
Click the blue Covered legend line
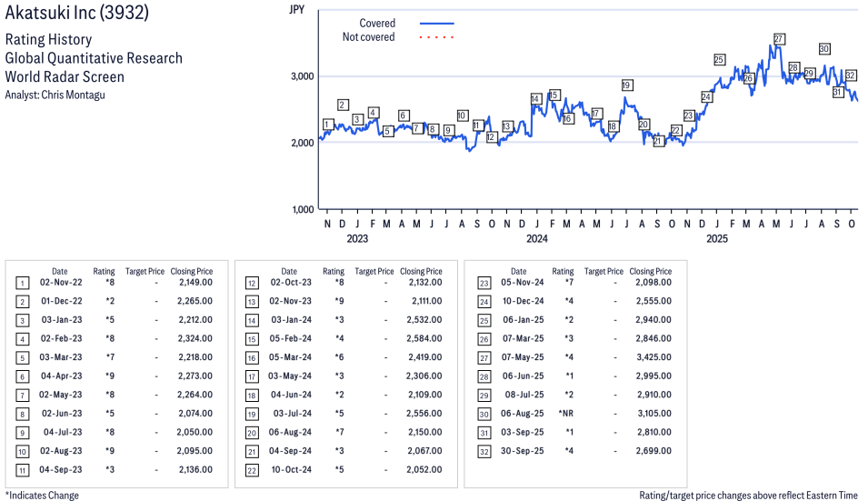[x=436, y=24]
